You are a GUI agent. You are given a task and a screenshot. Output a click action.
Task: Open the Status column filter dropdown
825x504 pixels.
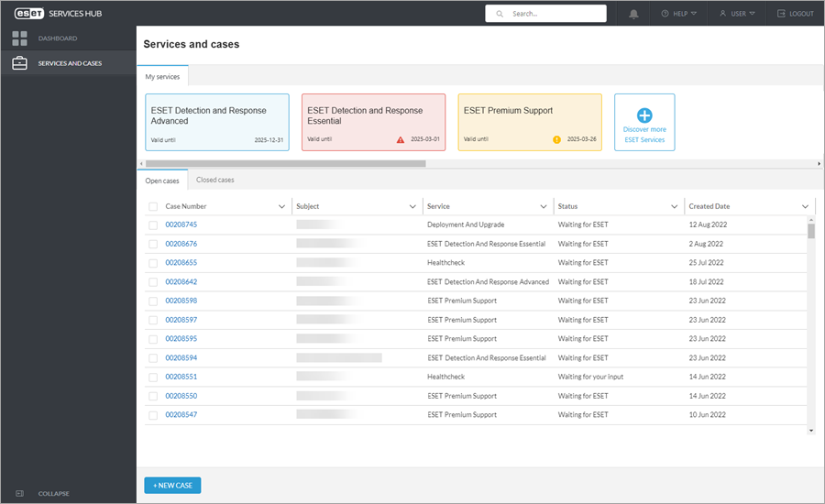[x=675, y=206]
